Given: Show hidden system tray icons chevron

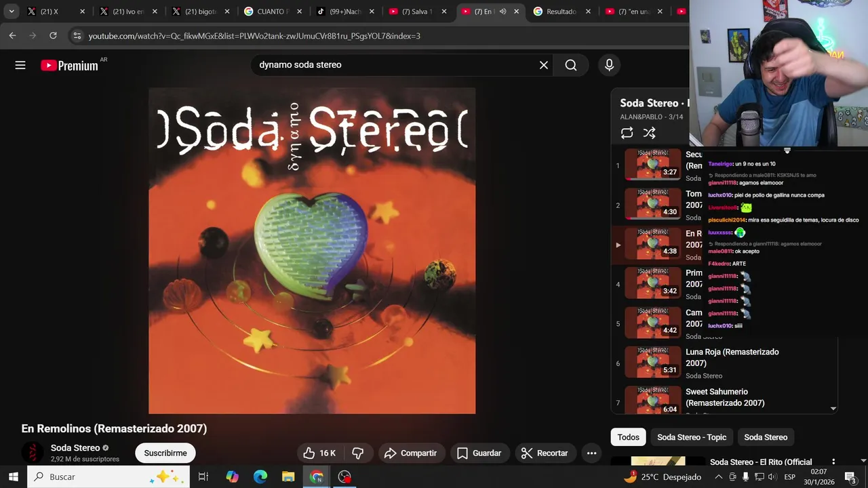Looking at the screenshot, I should pos(719,477).
